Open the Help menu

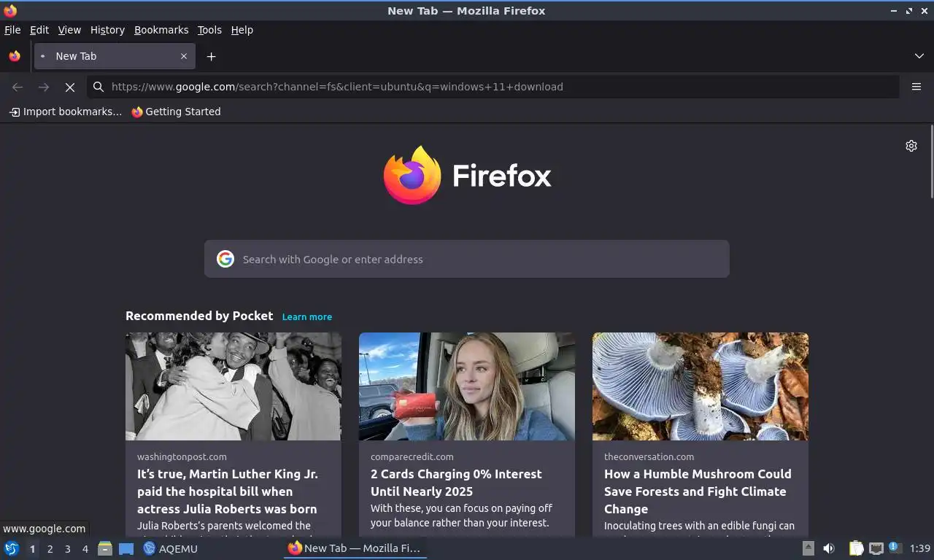(x=242, y=30)
